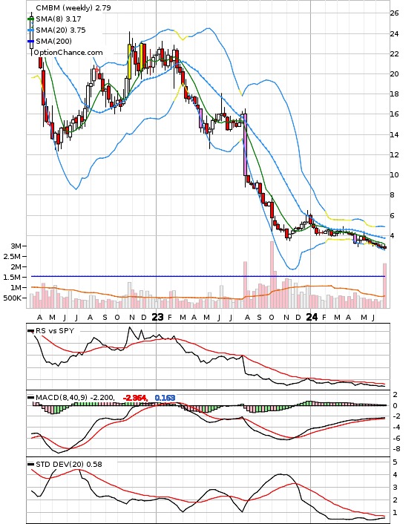Click the 1.5M volume axis label

pos(12,278)
